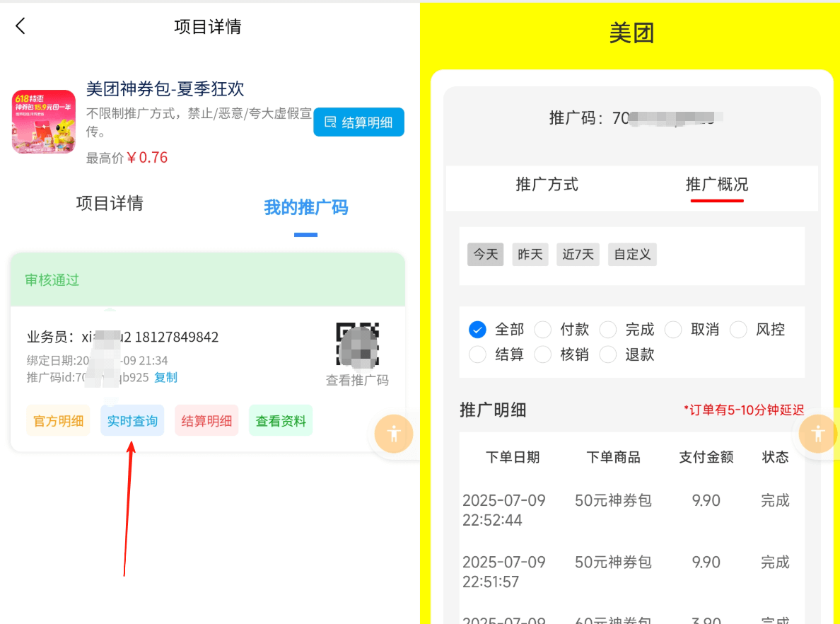Image resolution: width=840 pixels, height=624 pixels.
Task: Click the 状态 column header
Action: [775, 457]
